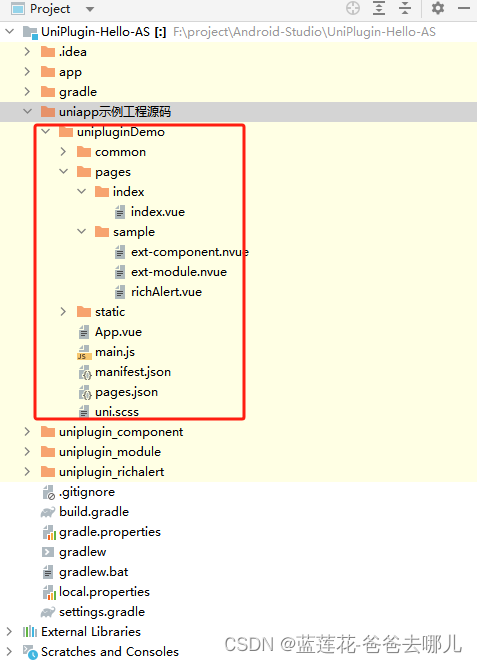
Task: Expand External Libraries node
Action: coord(9,632)
